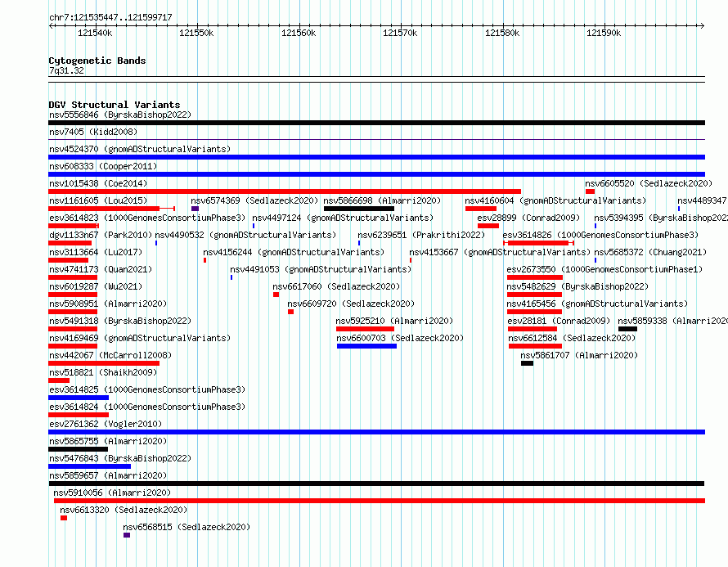Image resolution: width=728 pixels, height=567 pixels.
Task: Select nsv6568515 (Sedlazeck2020) label
Action: [186, 527]
